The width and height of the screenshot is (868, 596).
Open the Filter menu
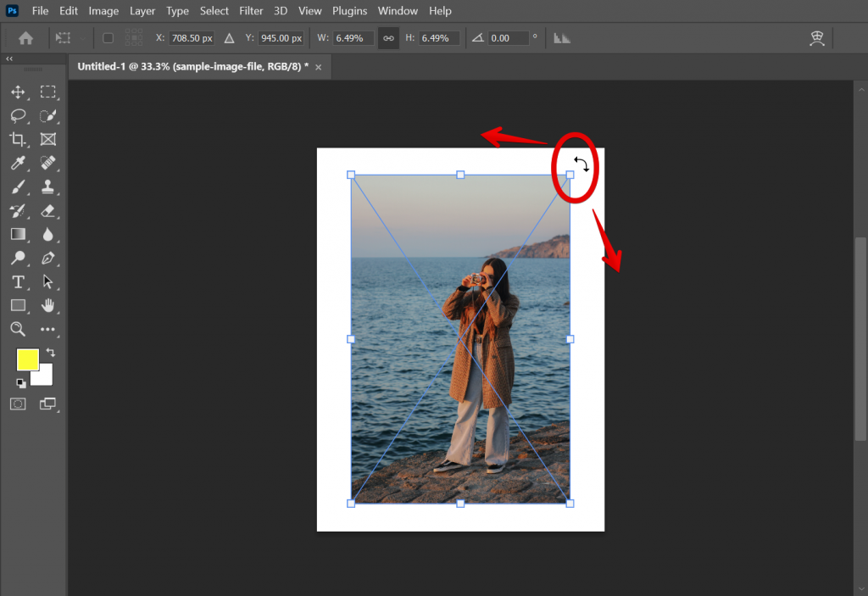[x=251, y=10]
